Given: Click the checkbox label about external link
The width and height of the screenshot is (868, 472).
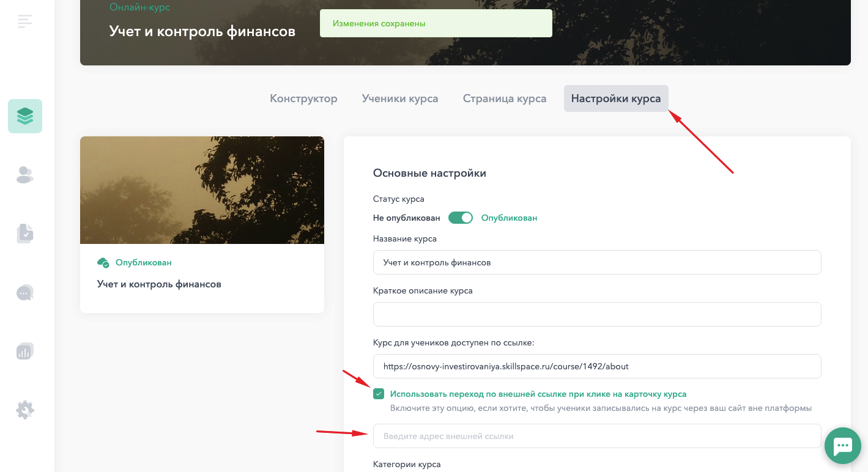Looking at the screenshot, I should [x=538, y=394].
